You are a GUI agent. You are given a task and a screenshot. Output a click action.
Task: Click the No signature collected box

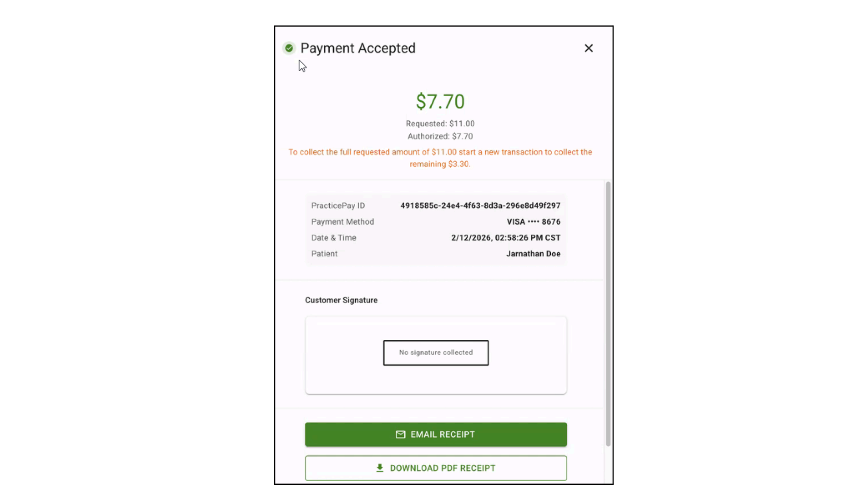(x=435, y=352)
